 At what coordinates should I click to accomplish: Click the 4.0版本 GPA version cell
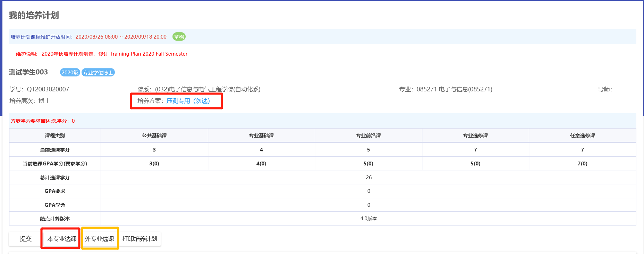[x=368, y=219]
